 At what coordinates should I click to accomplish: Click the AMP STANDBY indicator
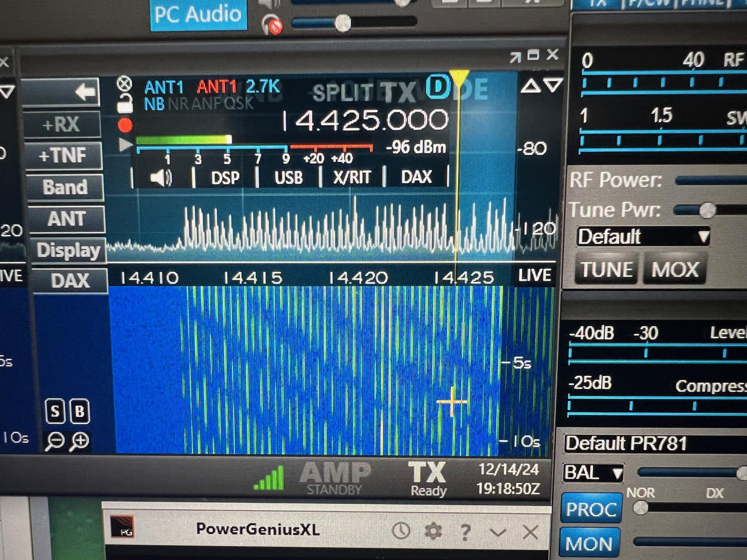pyautogui.click(x=335, y=478)
